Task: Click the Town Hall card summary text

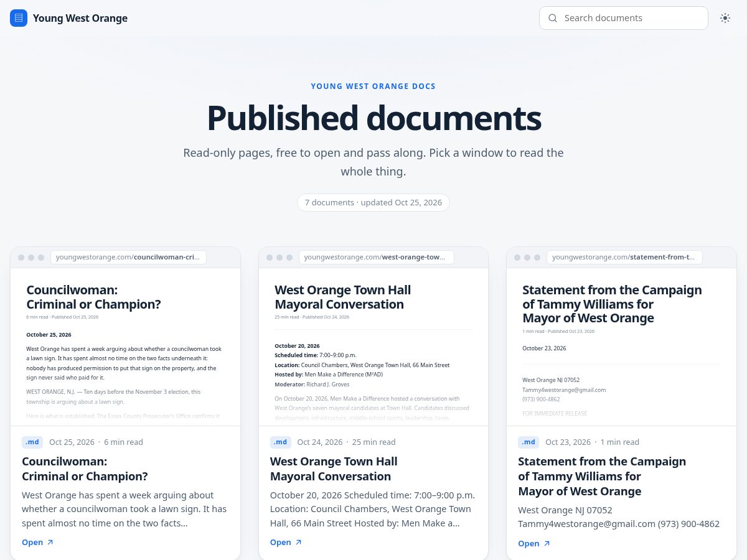Action: [373, 509]
